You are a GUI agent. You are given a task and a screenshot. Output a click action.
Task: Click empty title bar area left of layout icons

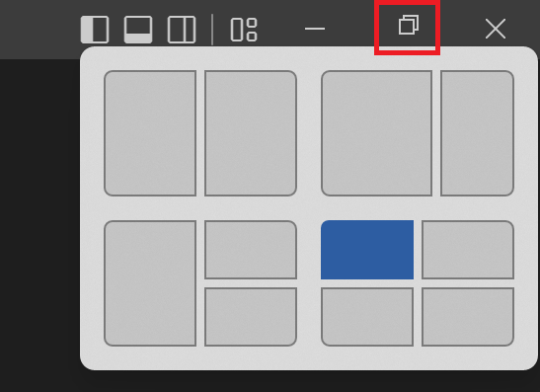point(38,30)
